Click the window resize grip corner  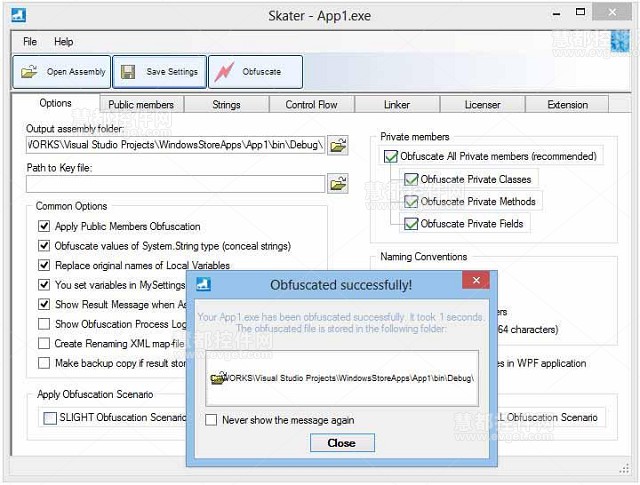tap(624, 469)
